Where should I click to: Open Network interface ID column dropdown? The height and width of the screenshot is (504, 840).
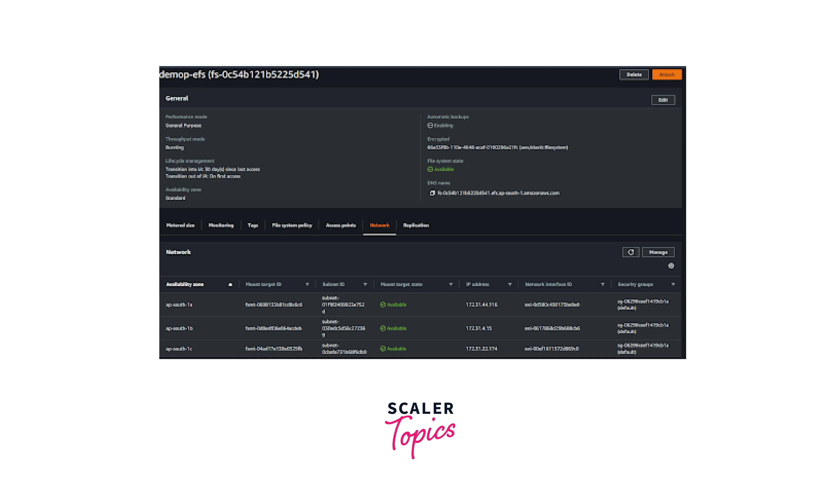(x=602, y=284)
